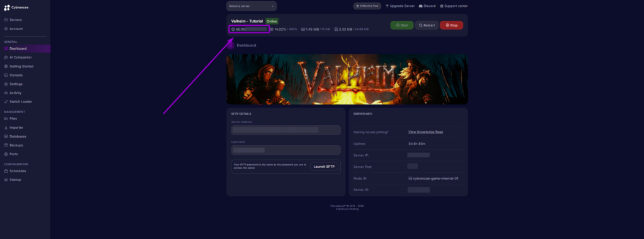Click the Upgrade Server link
This screenshot has width=644, height=239.
coord(400,6)
